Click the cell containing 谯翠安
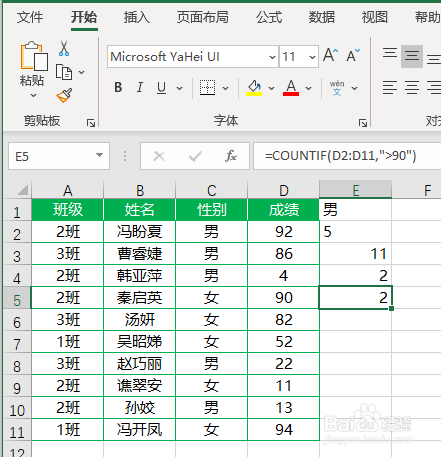The image size is (441, 457). tap(140, 386)
